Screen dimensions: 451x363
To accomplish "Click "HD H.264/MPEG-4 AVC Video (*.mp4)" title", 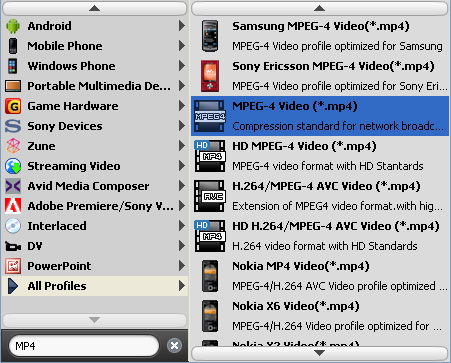I will coord(336,226).
